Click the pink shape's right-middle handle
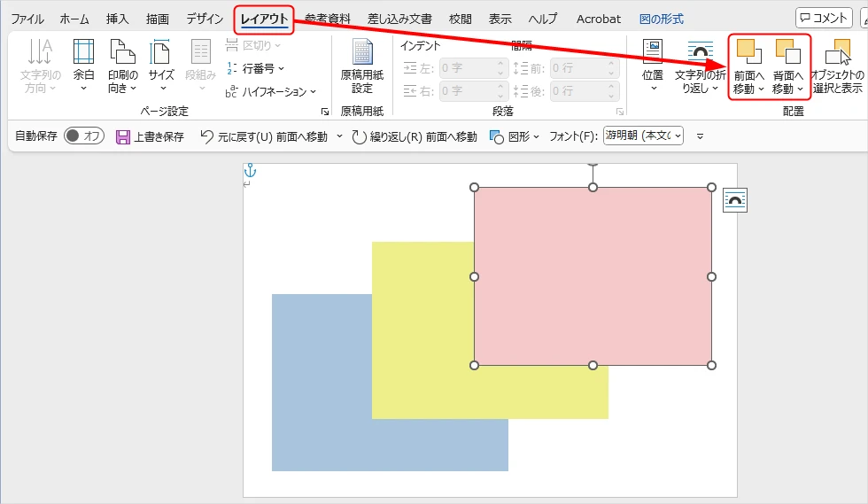Viewport: 868px width, 504px height. [x=712, y=276]
